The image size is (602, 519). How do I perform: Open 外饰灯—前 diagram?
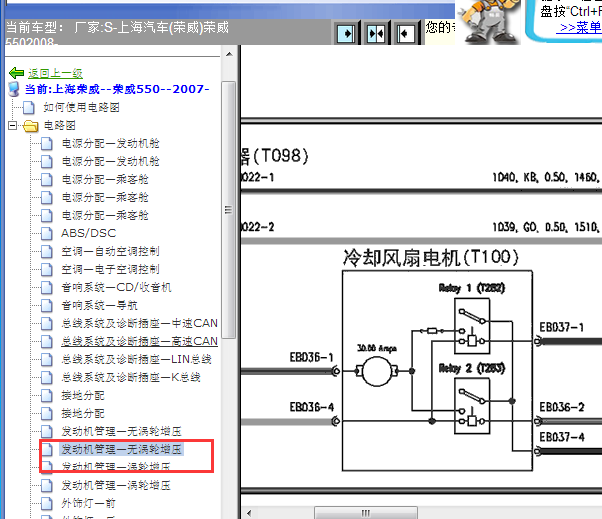point(88,503)
